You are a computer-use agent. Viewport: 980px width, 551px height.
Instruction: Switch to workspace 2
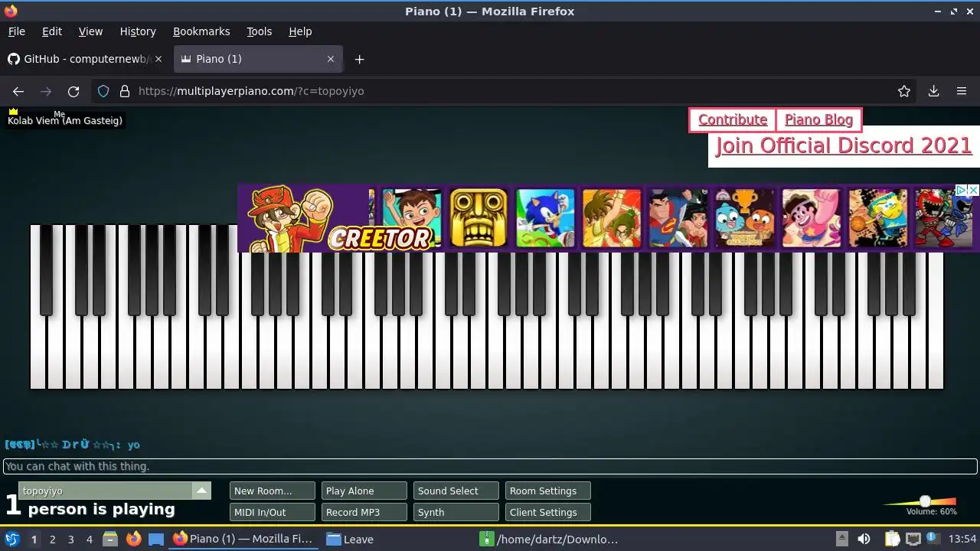[53, 540]
